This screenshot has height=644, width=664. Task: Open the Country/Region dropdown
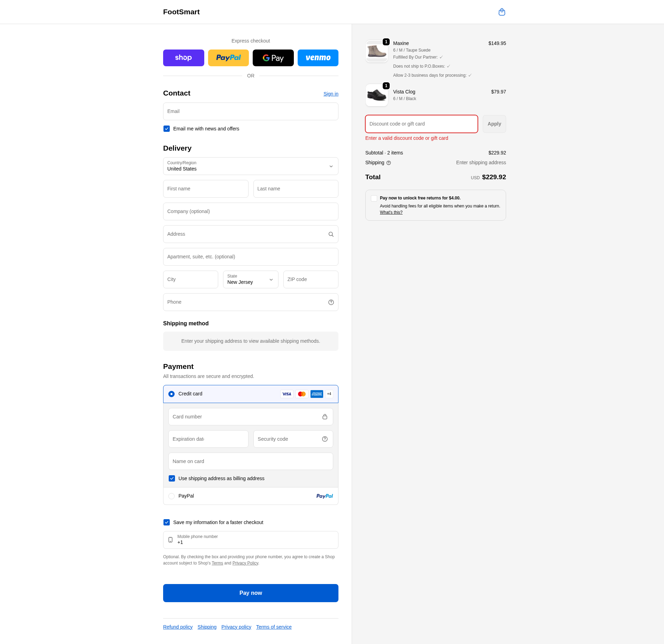[250, 166]
